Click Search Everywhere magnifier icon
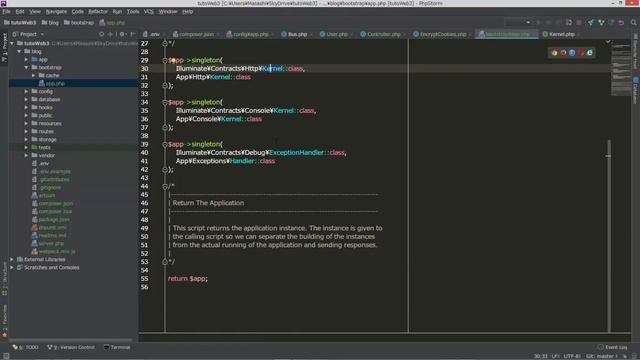Image resolution: width=640 pixels, height=360 pixels. coord(633,22)
